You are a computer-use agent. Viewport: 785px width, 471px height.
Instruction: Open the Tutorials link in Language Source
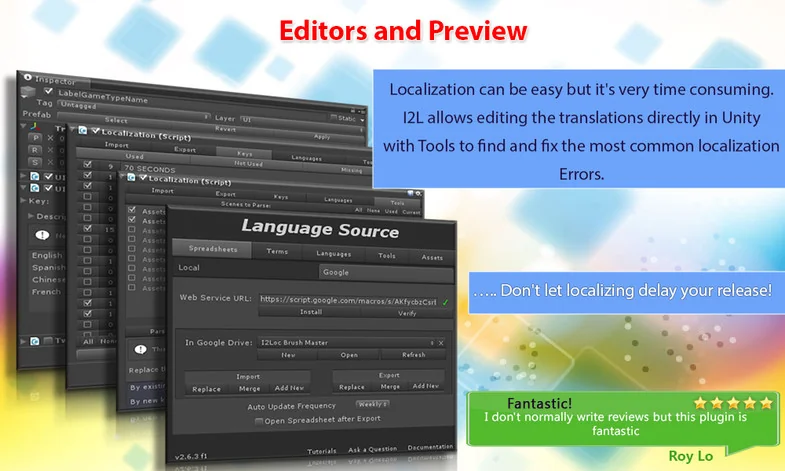pyautogui.click(x=321, y=451)
